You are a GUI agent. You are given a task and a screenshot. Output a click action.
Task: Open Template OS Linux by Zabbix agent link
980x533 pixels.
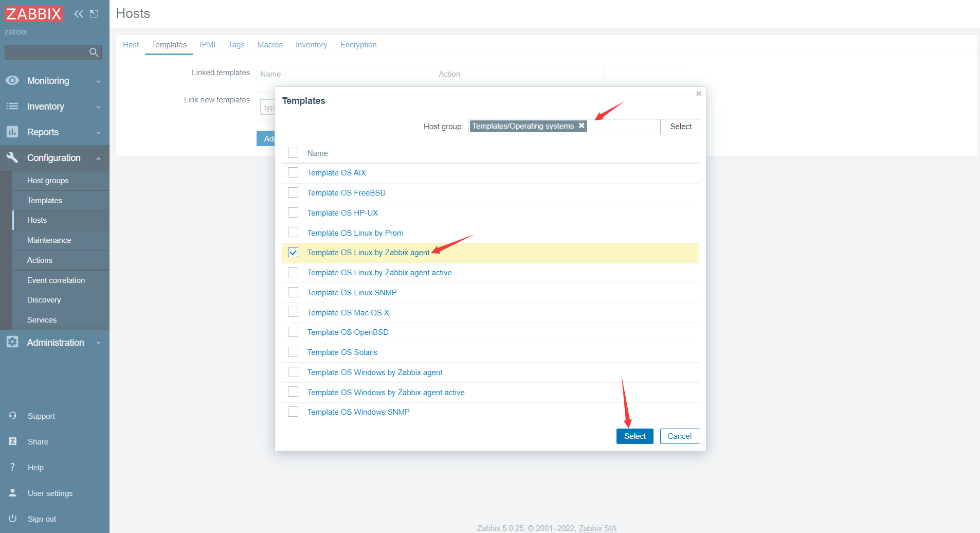[x=368, y=253]
